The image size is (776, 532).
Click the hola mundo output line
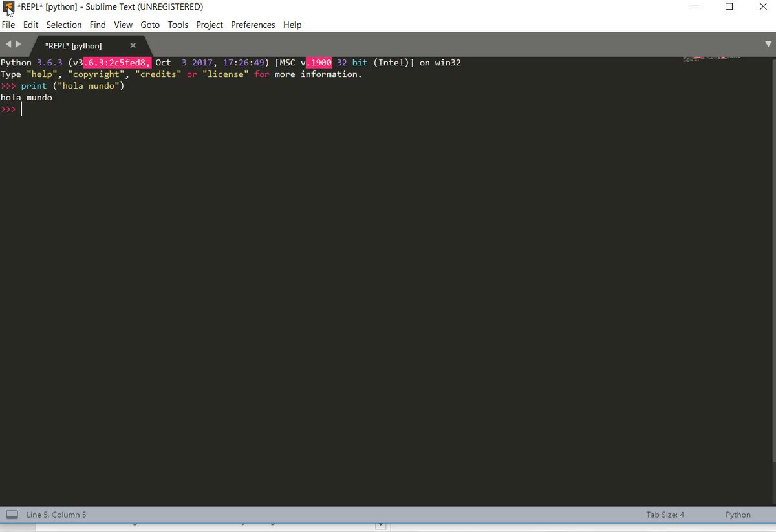[x=27, y=98]
